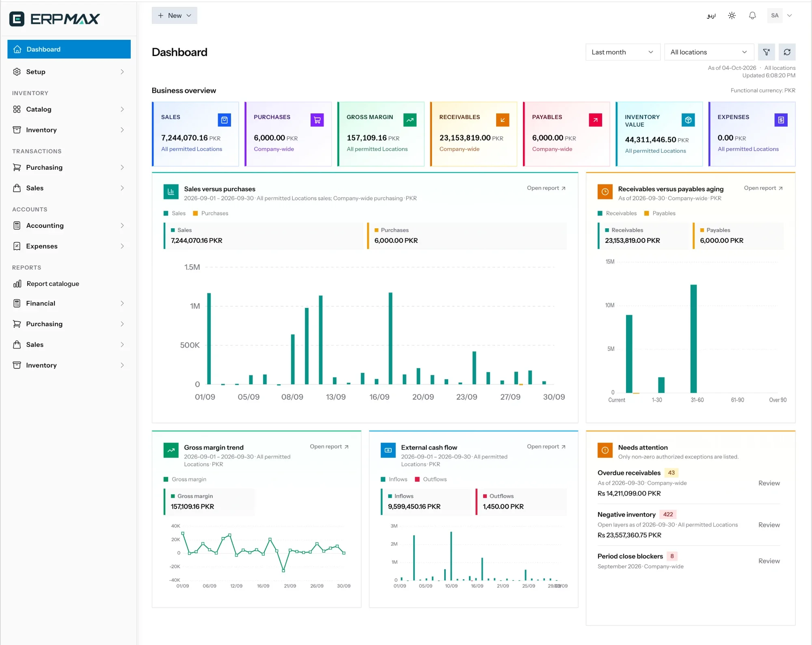Expand Sales under TRANSACTIONS
The width and height of the screenshot is (812, 645).
point(69,188)
